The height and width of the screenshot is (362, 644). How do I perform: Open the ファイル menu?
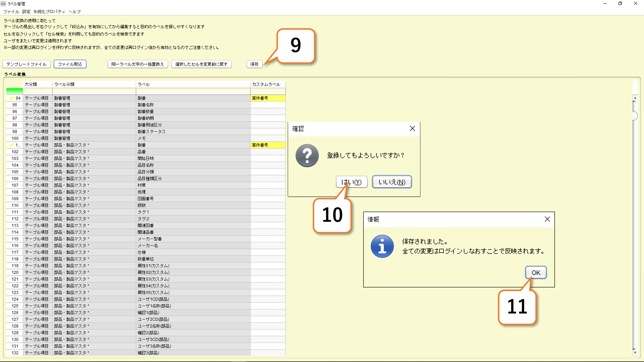(11, 12)
